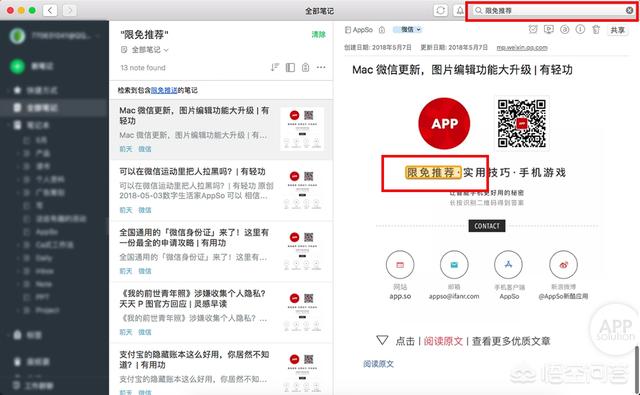Expand the Tags section in the sidebar
Image resolution: width=640 pixels, height=395 pixels.
click(9, 335)
